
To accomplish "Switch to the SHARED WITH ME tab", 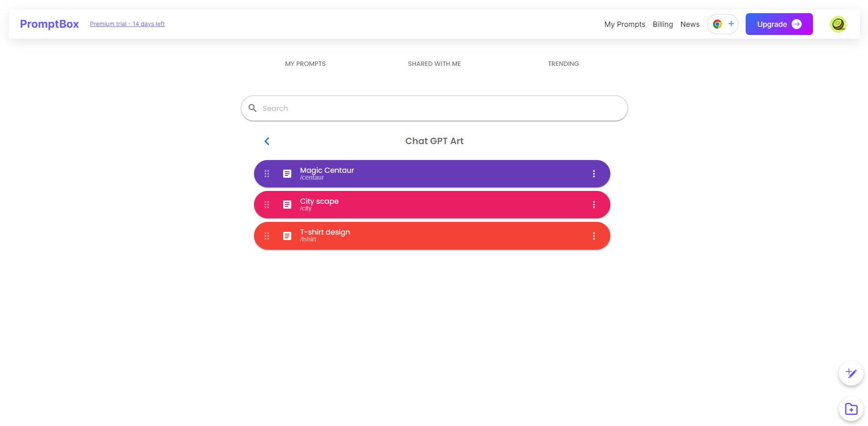I will coord(434,64).
